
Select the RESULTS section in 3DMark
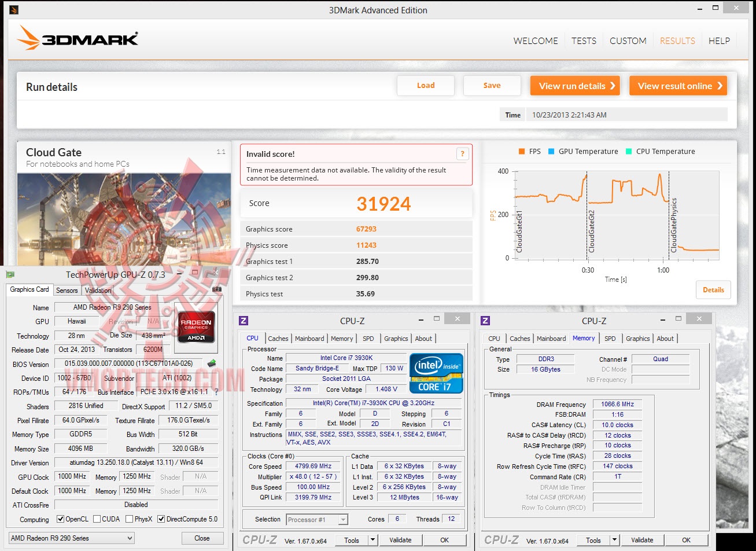tap(677, 41)
